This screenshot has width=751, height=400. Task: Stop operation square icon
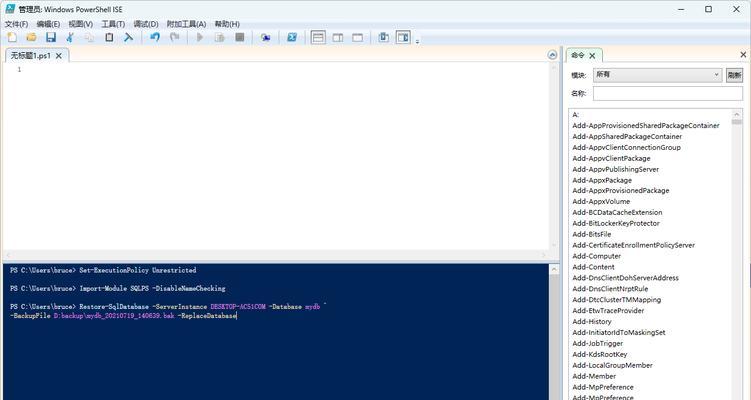point(240,37)
